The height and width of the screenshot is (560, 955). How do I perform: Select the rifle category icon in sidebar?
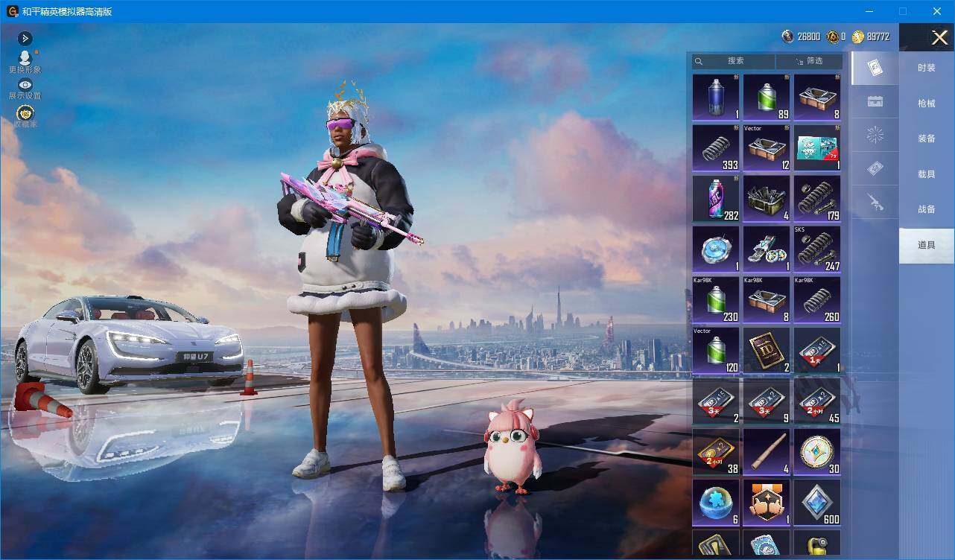click(875, 203)
